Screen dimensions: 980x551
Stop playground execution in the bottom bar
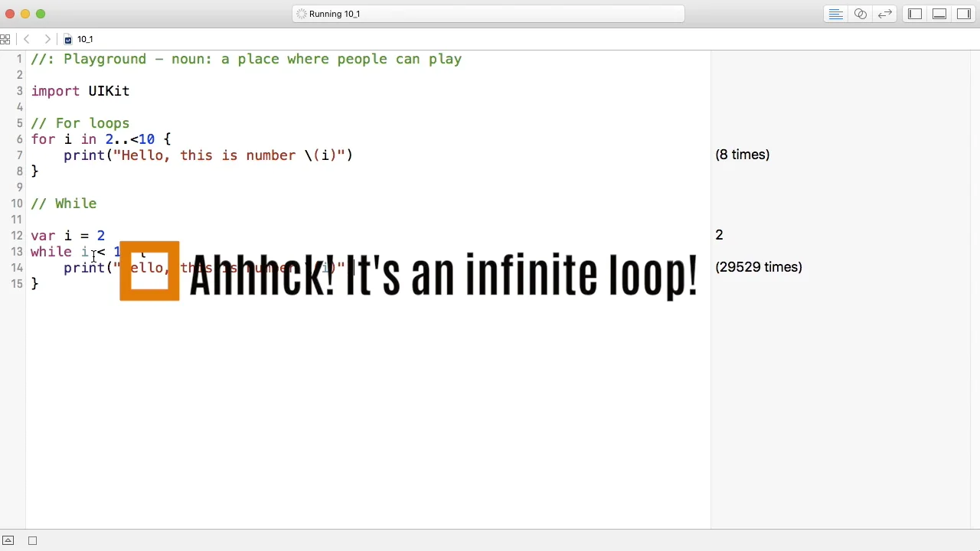[x=32, y=540]
